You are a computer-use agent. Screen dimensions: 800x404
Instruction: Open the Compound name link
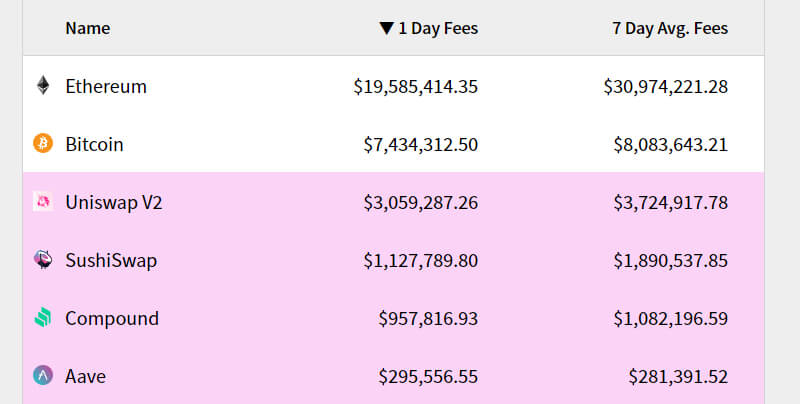point(112,319)
